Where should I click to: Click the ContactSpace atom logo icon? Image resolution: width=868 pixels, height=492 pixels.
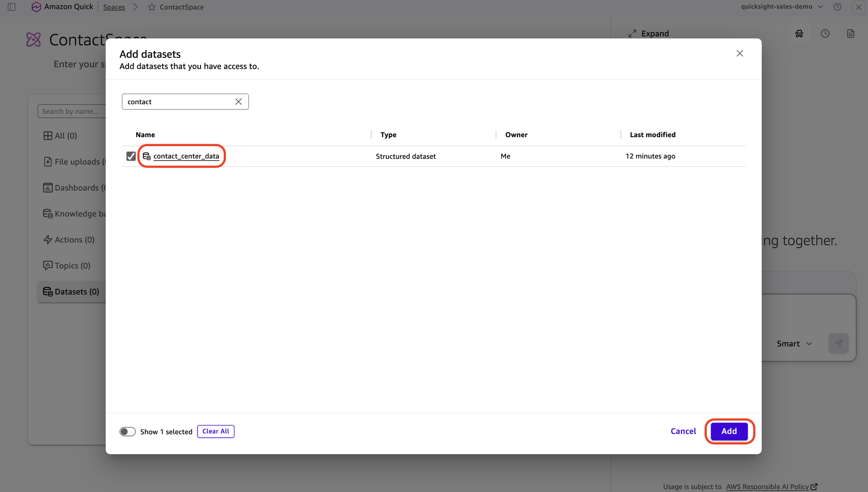click(33, 40)
